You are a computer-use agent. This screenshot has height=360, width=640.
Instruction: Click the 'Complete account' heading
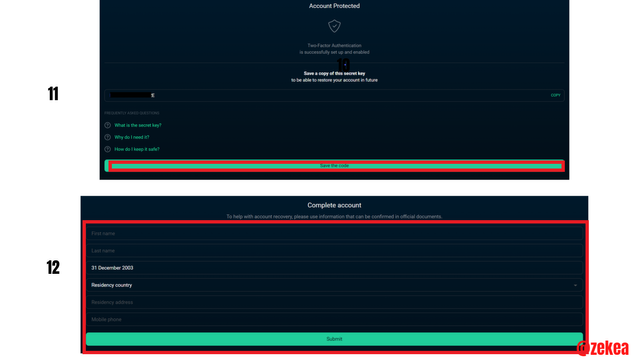pyautogui.click(x=334, y=205)
